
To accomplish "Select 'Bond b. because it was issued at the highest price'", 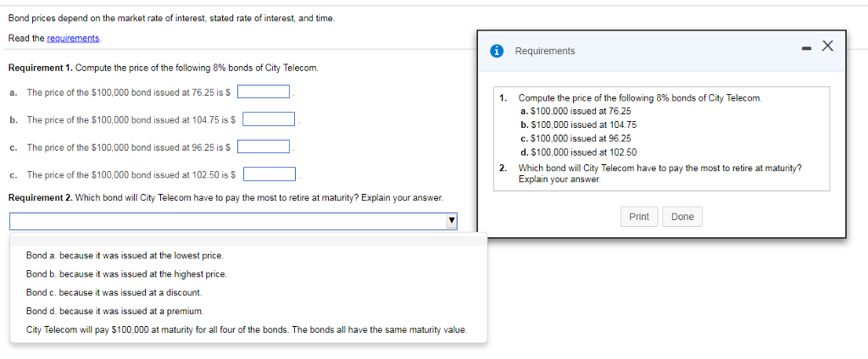I will tap(126, 273).
